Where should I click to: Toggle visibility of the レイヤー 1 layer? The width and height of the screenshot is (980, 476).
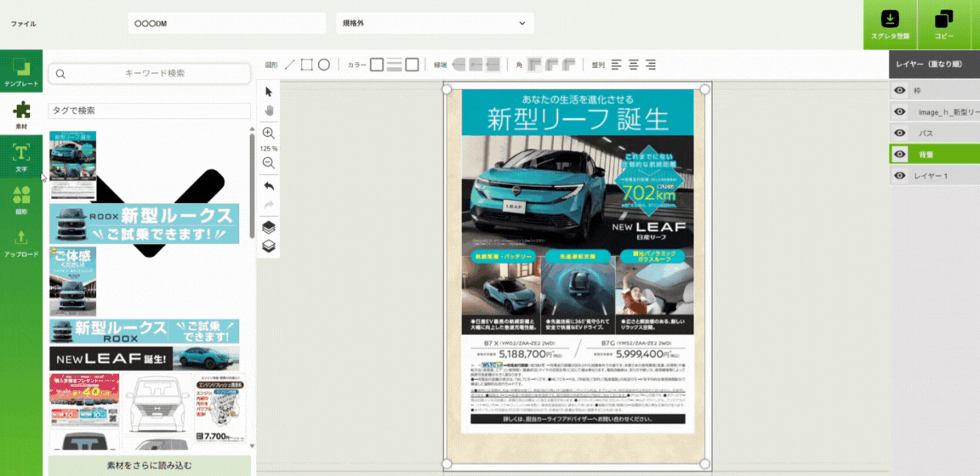pyautogui.click(x=899, y=176)
